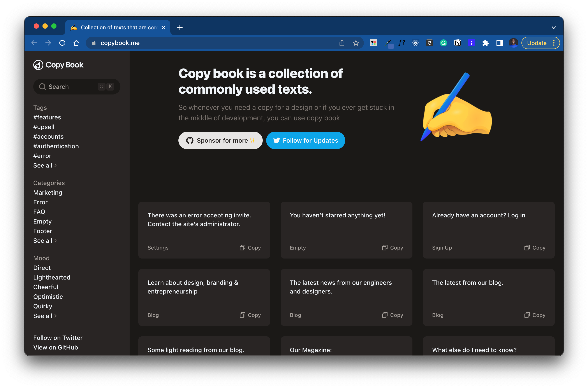Click the browser forward arrow
588x388 pixels.
[48, 43]
